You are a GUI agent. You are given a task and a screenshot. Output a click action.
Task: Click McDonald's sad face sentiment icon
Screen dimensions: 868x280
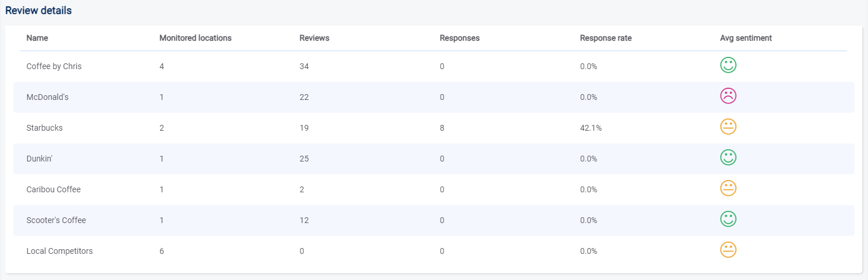[728, 96]
